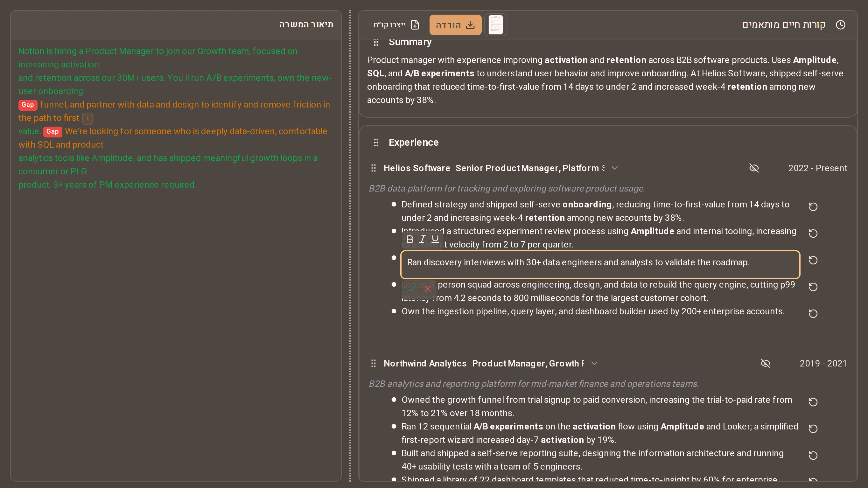Expand the Helios Software role dropdown
868x488 pixels.
(x=615, y=168)
